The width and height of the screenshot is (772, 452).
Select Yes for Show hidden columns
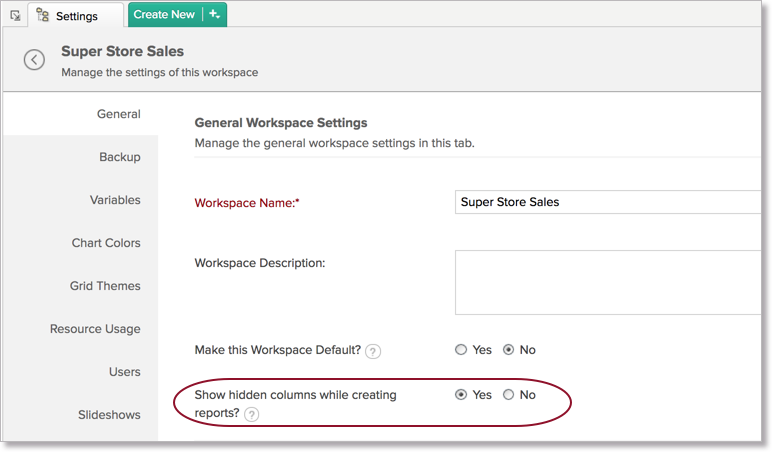pos(461,395)
